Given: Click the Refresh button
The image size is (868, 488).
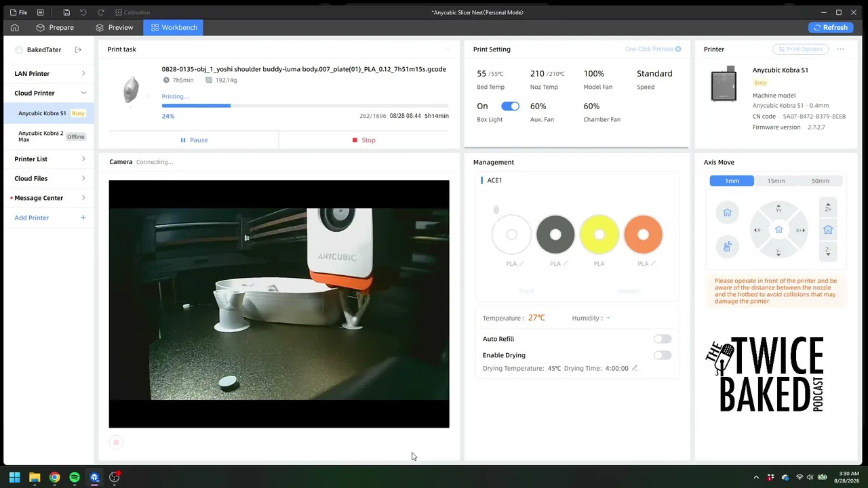Looking at the screenshot, I should (831, 28).
